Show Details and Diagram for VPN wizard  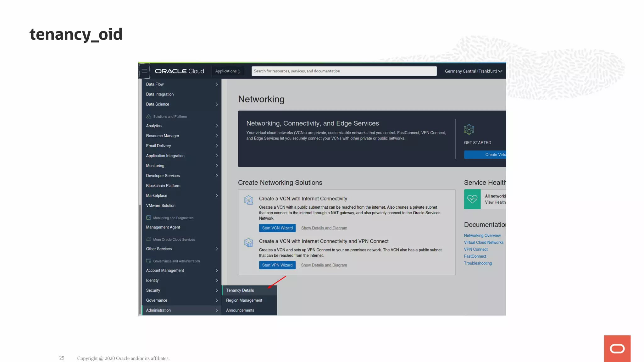(x=324, y=265)
